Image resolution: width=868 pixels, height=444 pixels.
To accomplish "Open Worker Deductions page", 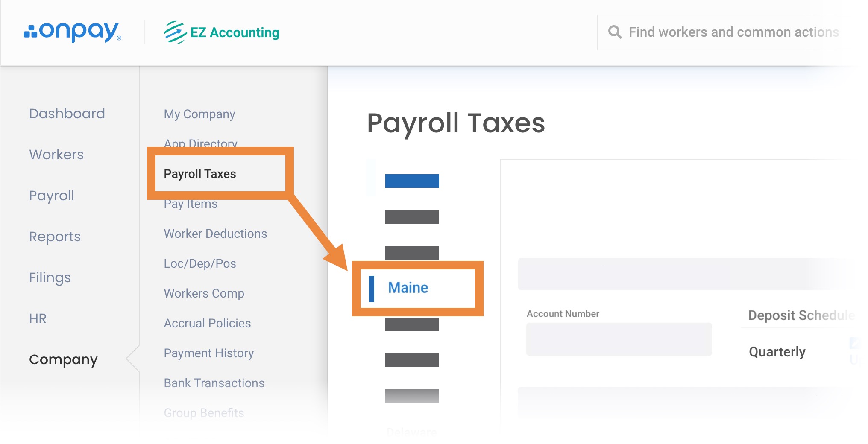I will [215, 234].
